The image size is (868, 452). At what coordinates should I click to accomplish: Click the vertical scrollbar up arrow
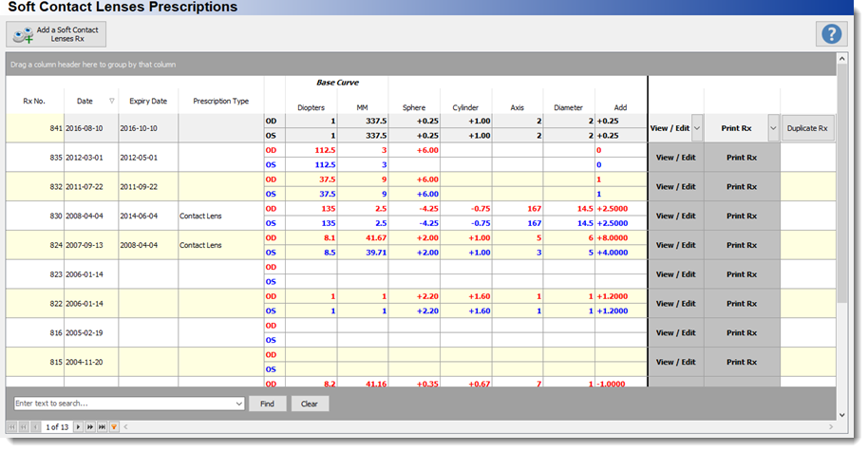pyautogui.click(x=842, y=59)
